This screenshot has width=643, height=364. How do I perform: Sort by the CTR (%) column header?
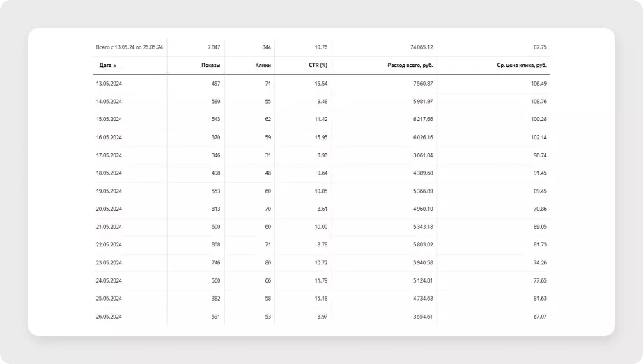pos(318,65)
